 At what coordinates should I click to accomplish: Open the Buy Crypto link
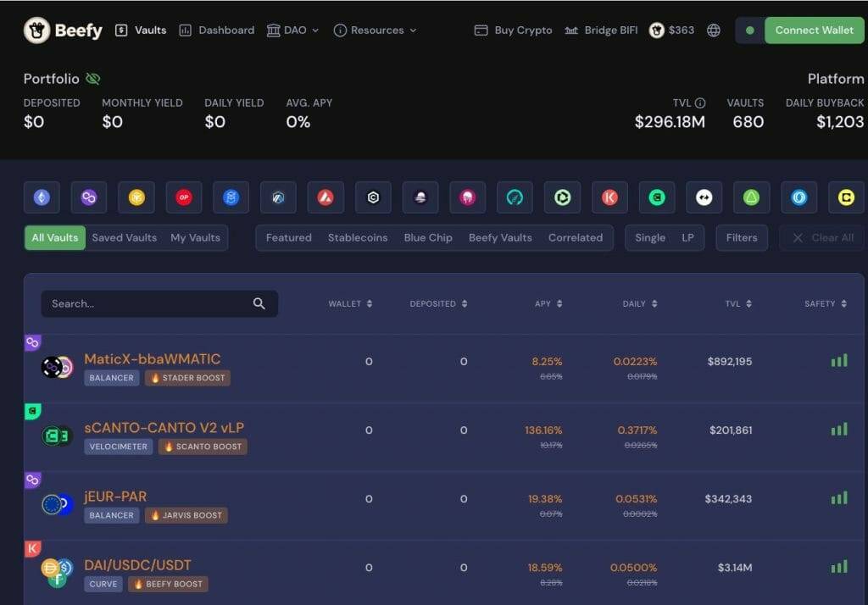(x=513, y=31)
